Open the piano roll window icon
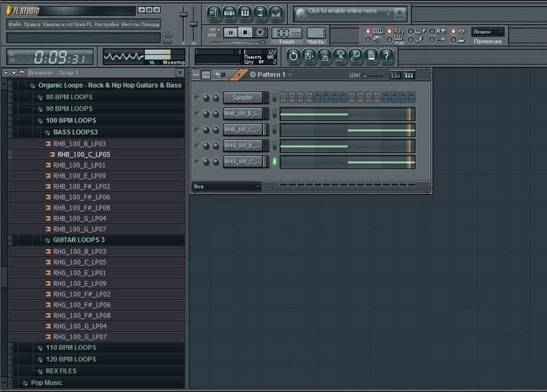This screenshot has width=547, height=392. pyautogui.click(x=245, y=13)
